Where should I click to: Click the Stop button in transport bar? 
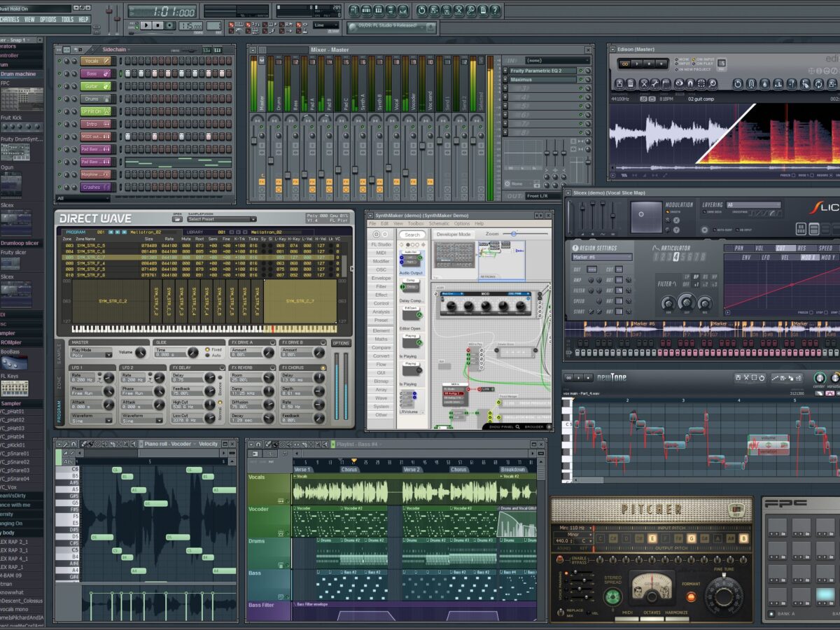(x=159, y=25)
